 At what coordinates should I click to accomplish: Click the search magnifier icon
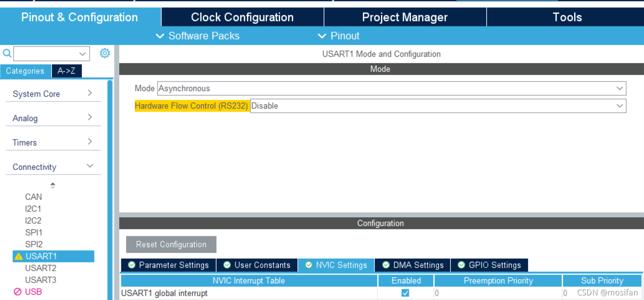[x=7, y=53]
